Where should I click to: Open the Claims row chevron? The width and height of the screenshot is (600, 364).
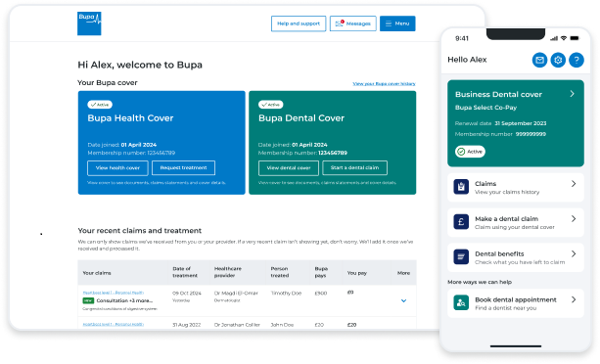tap(574, 184)
